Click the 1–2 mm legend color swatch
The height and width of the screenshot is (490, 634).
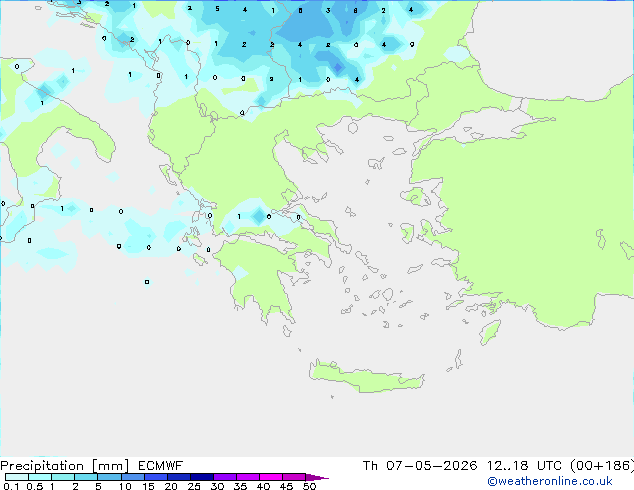63,477
